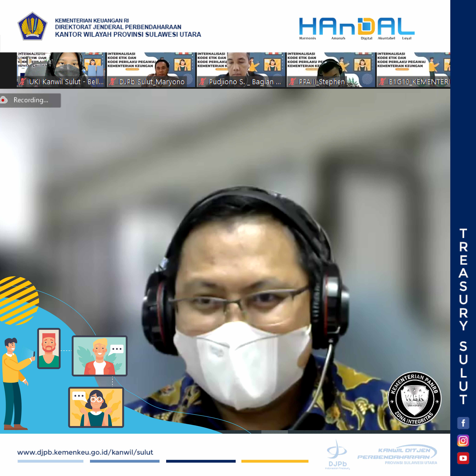Click KANTOR WILAYAH PROVINSI SULAWESI UTARA heading

pos(128,34)
